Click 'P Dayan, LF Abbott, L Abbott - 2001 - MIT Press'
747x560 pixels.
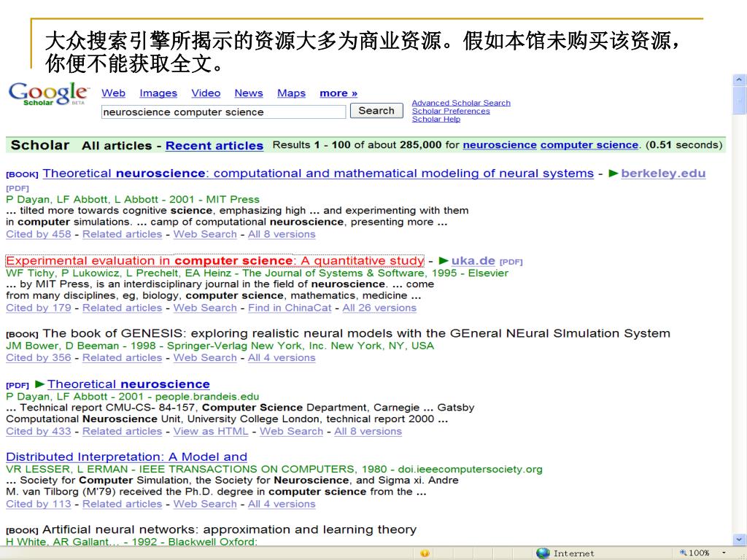point(133,199)
